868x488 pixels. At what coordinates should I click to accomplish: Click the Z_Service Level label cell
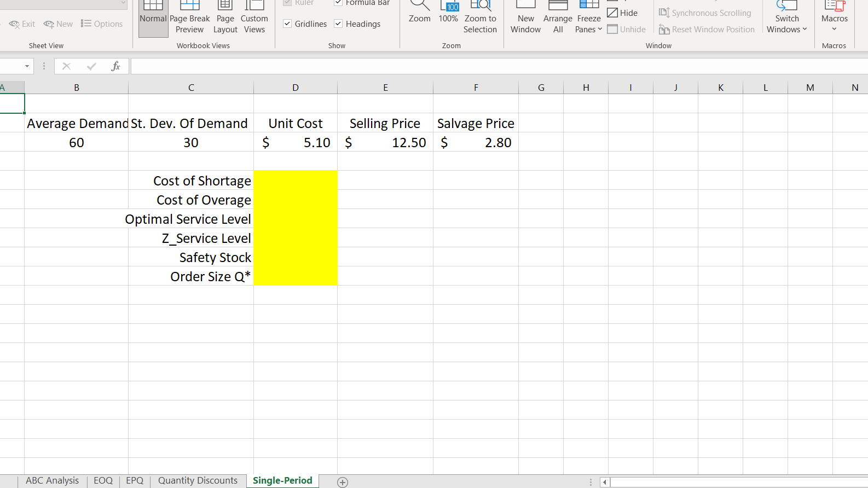(191, 237)
